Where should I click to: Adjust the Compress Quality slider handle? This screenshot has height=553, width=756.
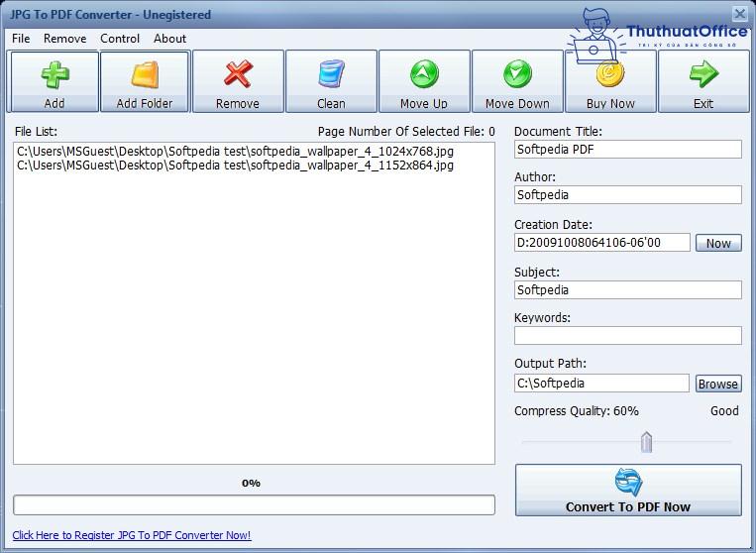tap(647, 442)
